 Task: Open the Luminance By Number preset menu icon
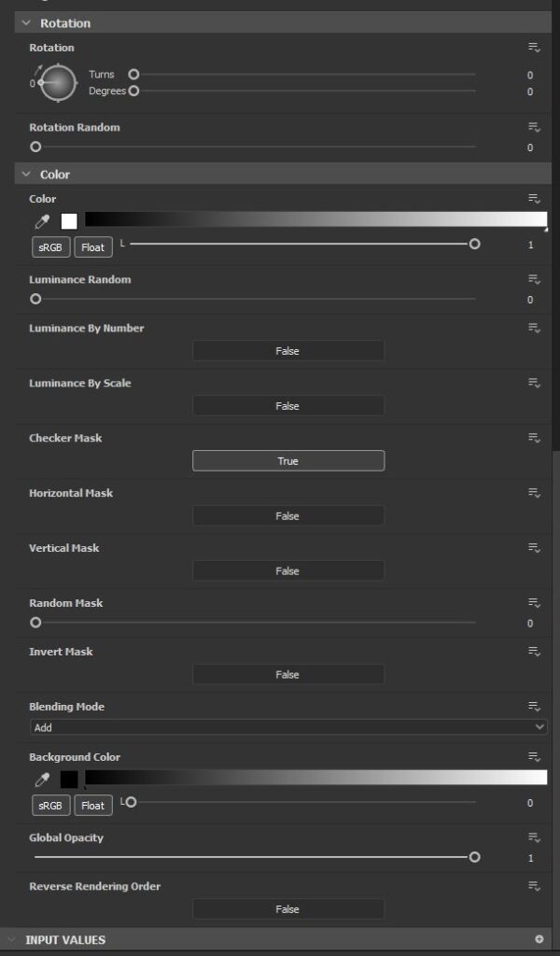[x=535, y=329]
